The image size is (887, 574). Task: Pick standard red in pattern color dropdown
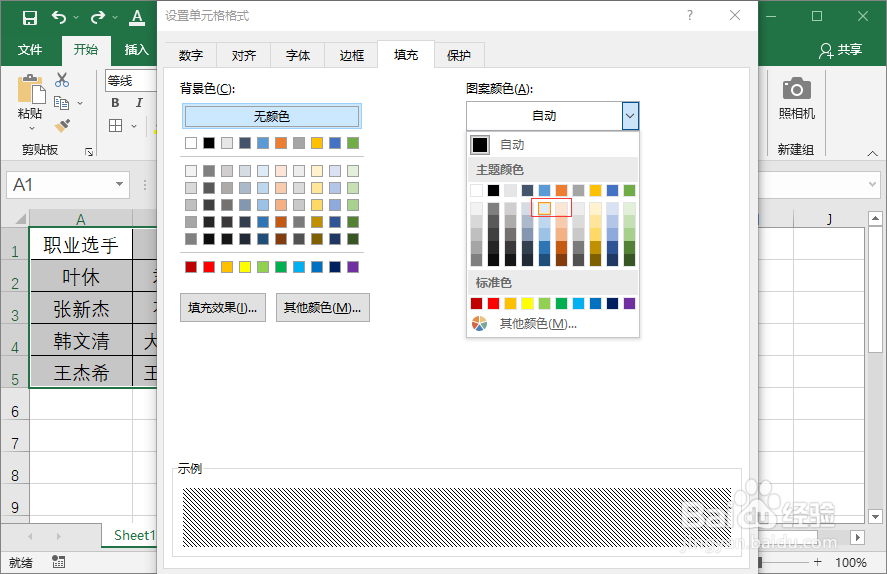[x=493, y=304]
